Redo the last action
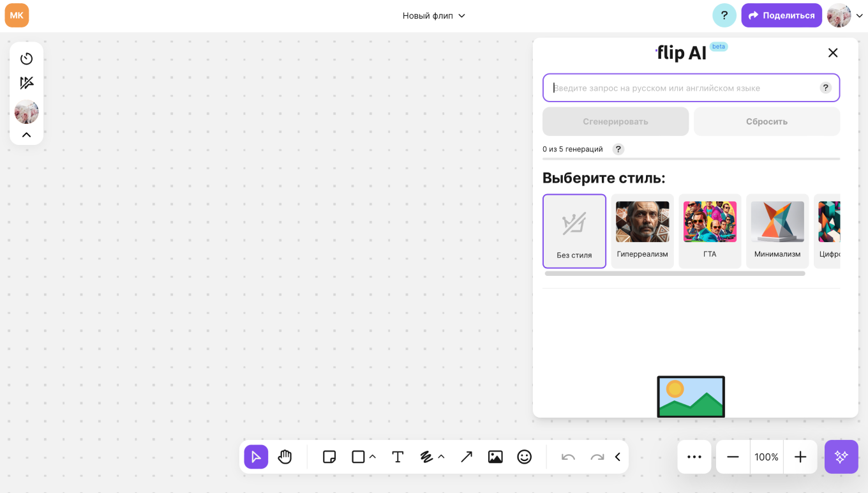868x493 pixels. (x=597, y=457)
